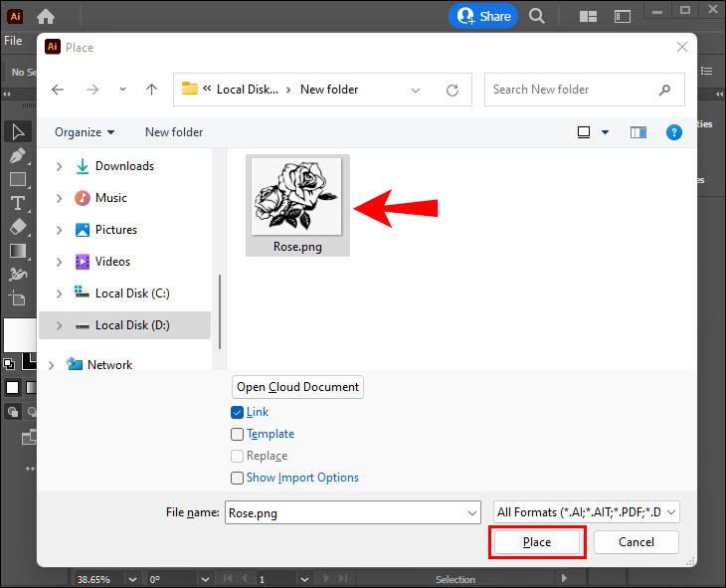The width and height of the screenshot is (726, 588).
Task: Close the Place dialog
Action: pos(681,47)
